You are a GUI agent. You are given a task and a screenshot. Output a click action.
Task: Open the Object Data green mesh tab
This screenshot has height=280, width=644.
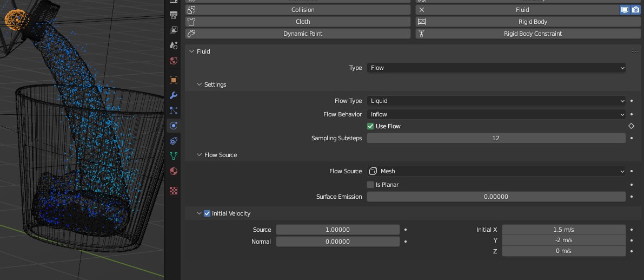pos(174,156)
